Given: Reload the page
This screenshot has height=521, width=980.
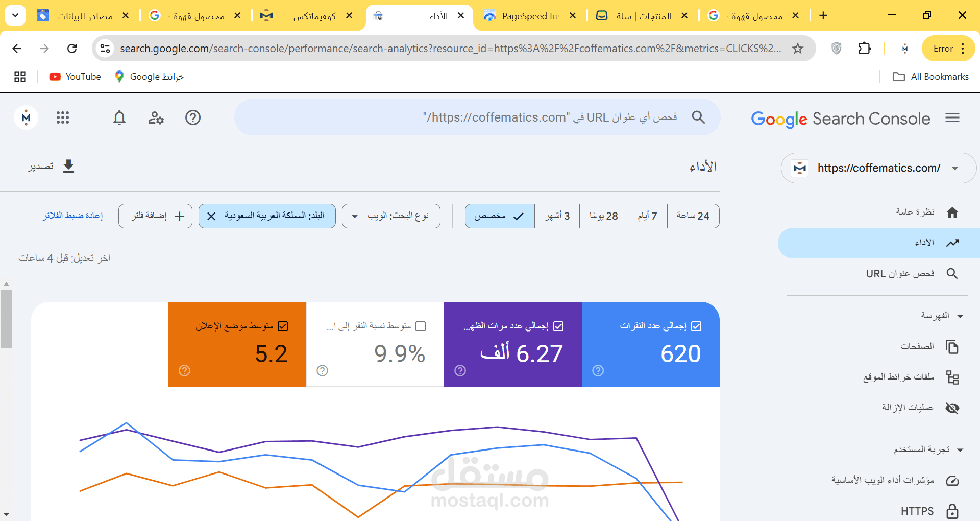Looking at the screenshot, I should tap(72, 49).
